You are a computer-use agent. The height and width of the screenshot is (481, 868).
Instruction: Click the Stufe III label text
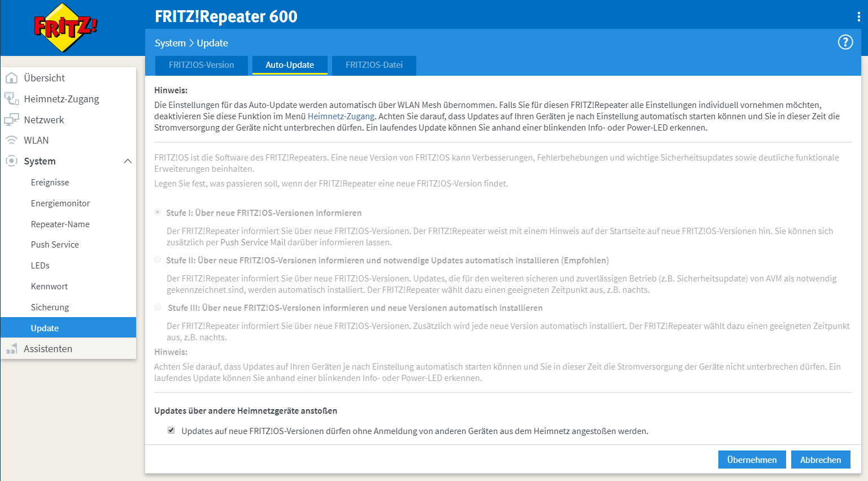(355, 308)
